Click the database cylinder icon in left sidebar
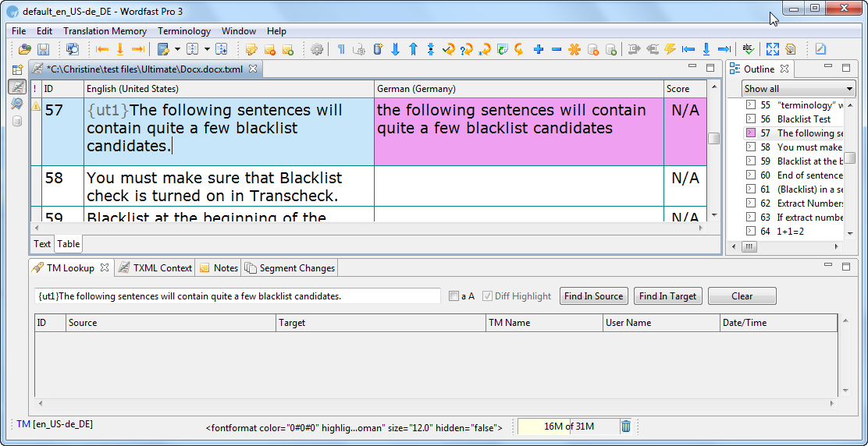Screen dimensions: 868x446 (16, 121)
